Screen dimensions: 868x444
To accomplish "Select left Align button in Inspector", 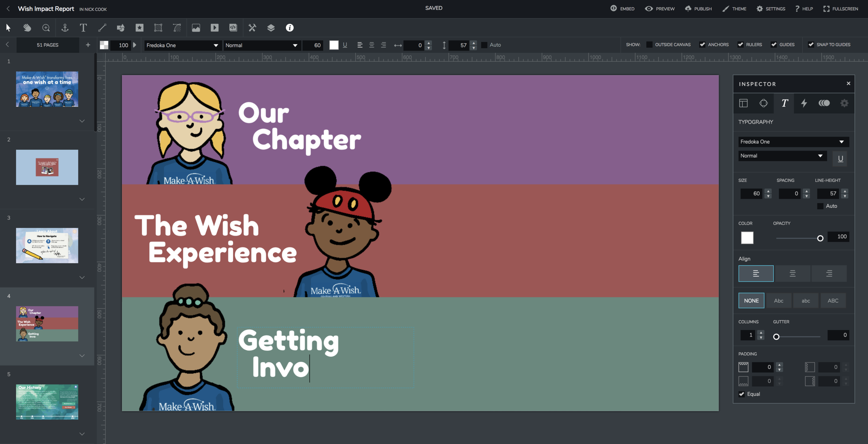I will [756, 273].
